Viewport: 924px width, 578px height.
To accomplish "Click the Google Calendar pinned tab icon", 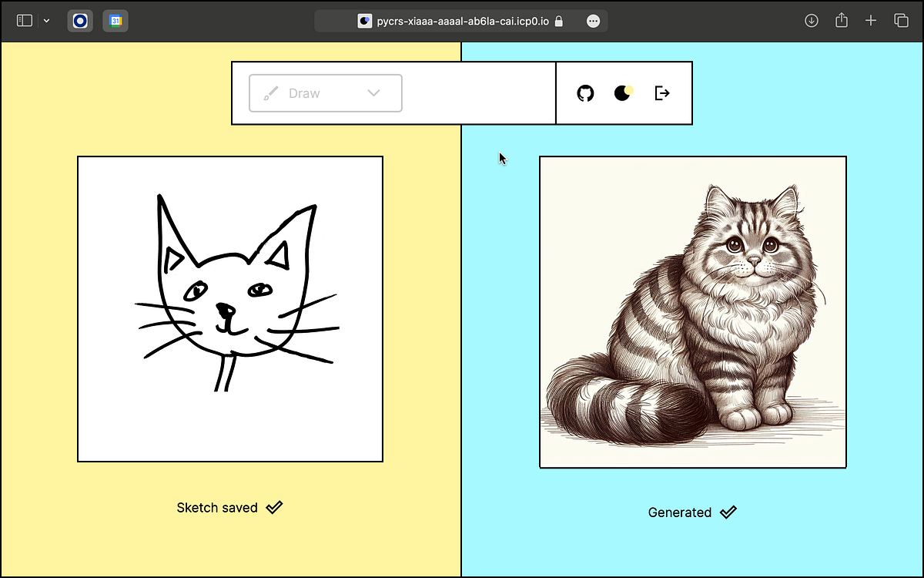I will point(115,20).
